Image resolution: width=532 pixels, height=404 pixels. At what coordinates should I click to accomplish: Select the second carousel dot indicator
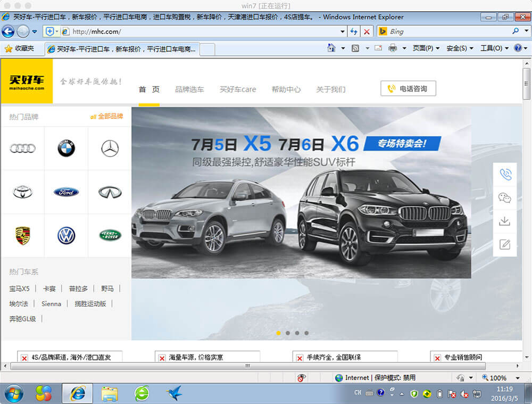pyautogui.click(x=288, y=333)
